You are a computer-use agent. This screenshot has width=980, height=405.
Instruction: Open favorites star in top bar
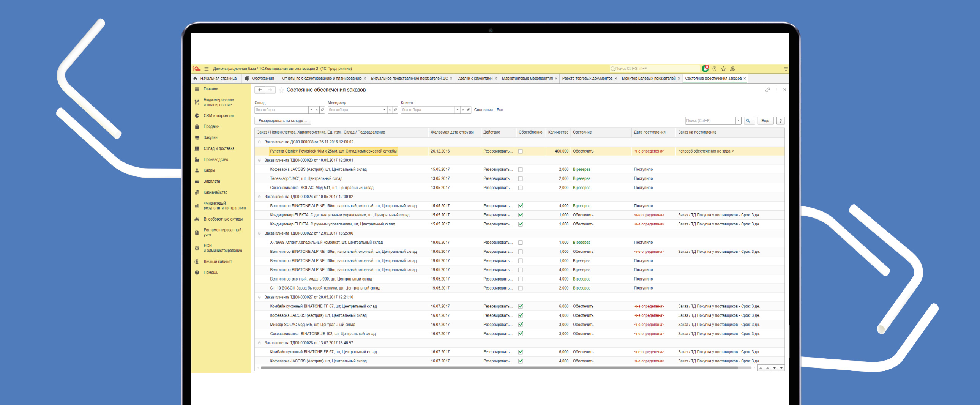coord(723,69)
